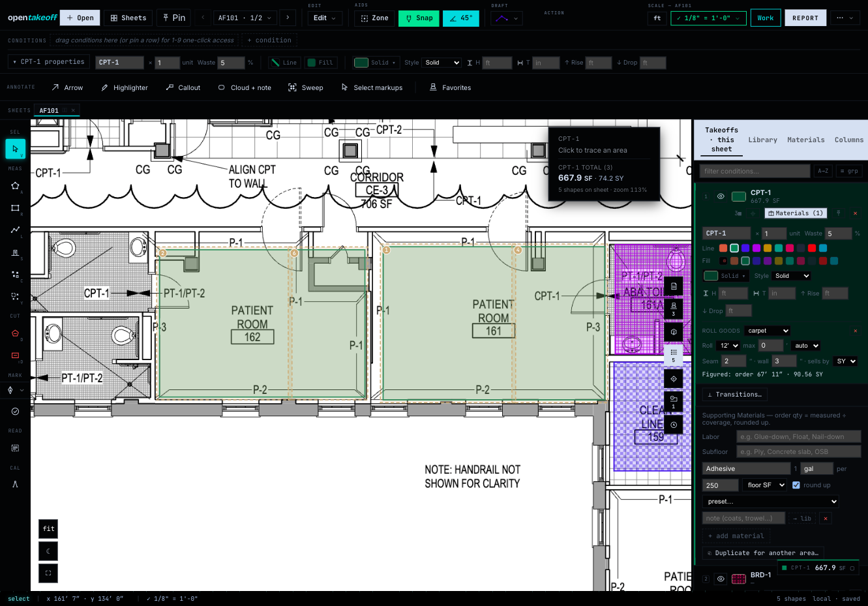Toggle dark mode moon icon
Viewport: 868px width, 606px height.
click(48, 551)
